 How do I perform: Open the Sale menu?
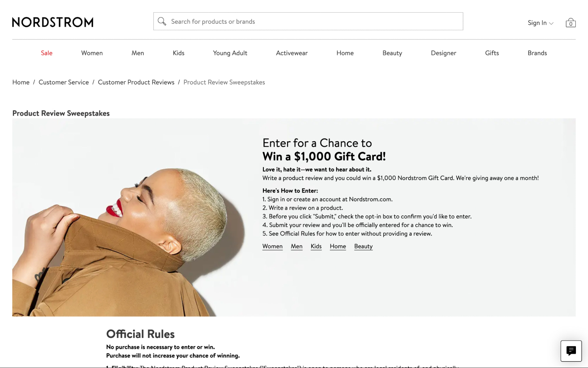[x=46, y=53]
